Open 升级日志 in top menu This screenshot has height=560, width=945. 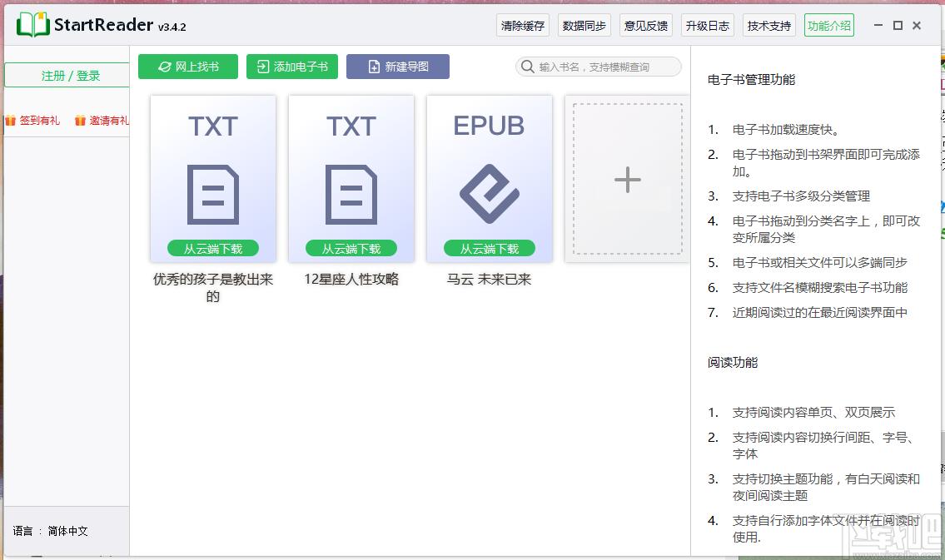(x=708, y=26)
